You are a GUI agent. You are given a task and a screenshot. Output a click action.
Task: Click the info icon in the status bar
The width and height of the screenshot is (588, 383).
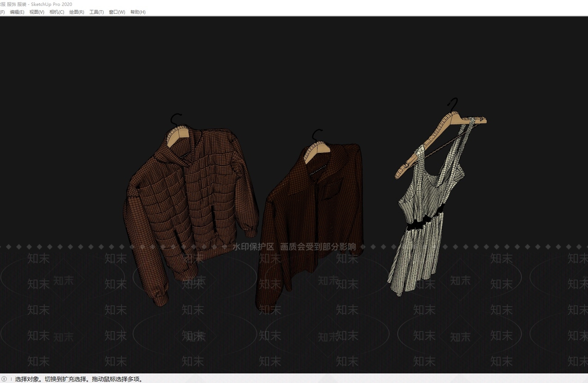[4, 379]
